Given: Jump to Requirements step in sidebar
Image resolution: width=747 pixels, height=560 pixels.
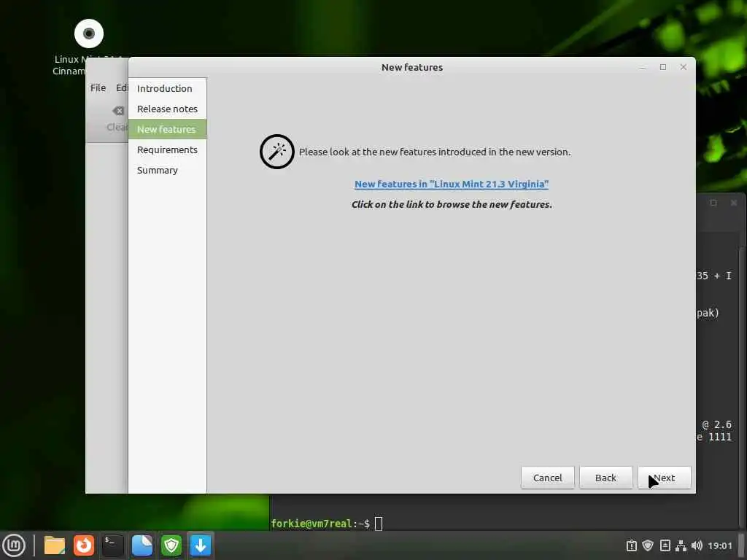Looking at the screenshot, I should (167, 149).
